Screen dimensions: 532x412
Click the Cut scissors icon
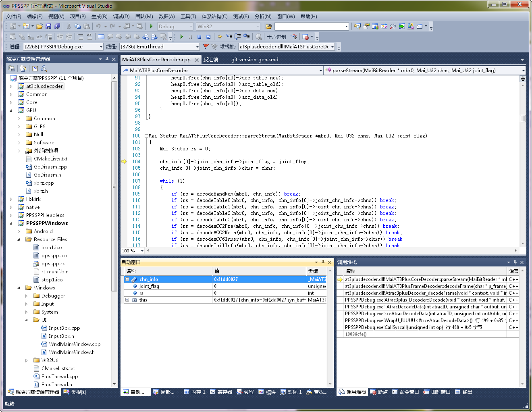click(x=69, y=27)
